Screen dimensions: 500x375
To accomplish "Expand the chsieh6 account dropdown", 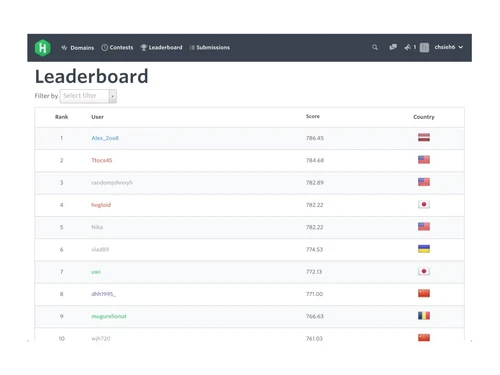I will 448,47.
